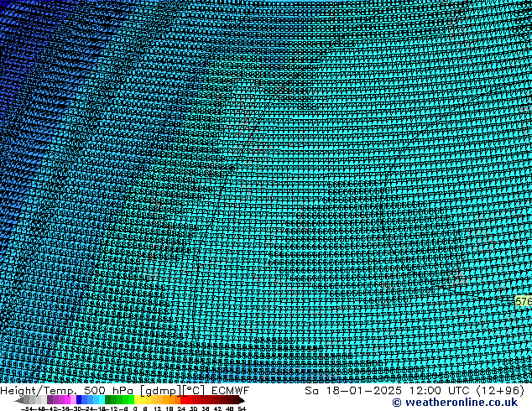The height and width of the screenshot is (411, 532).
Task: Click the 'Height/Temp. 500 hPa' chart title
Action: coord(68,391)
